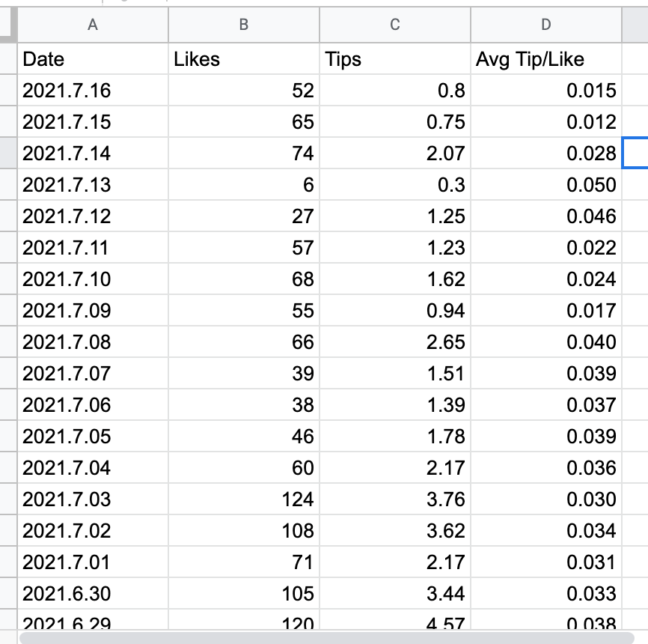Select Avg Tip/Like value 0.040
648x644 pixels.
coord(546,341)
